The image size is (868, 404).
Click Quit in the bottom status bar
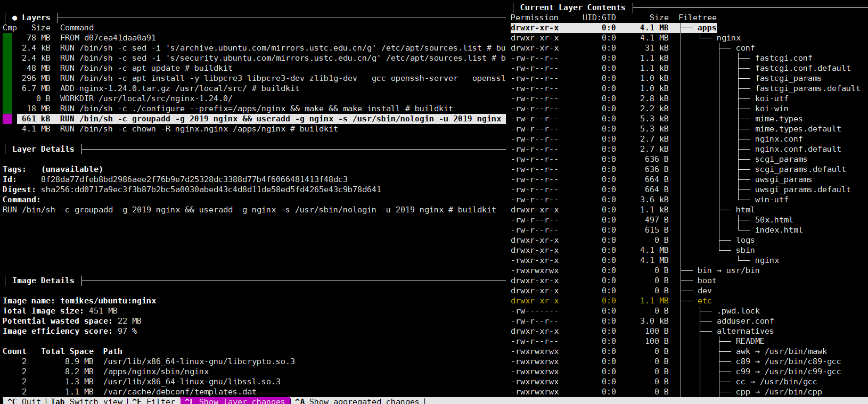pyautogui.click(x=24, y=401)
